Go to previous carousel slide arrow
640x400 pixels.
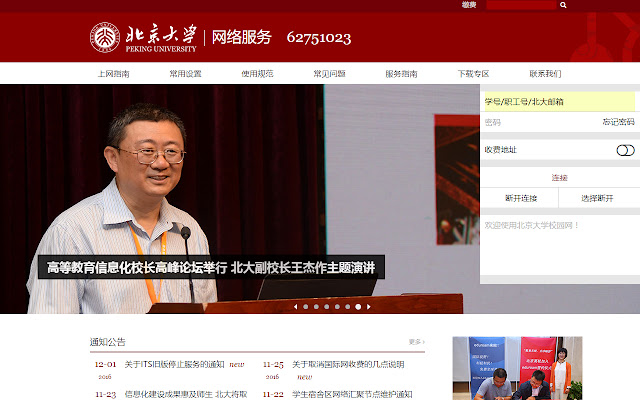(296, 307)
